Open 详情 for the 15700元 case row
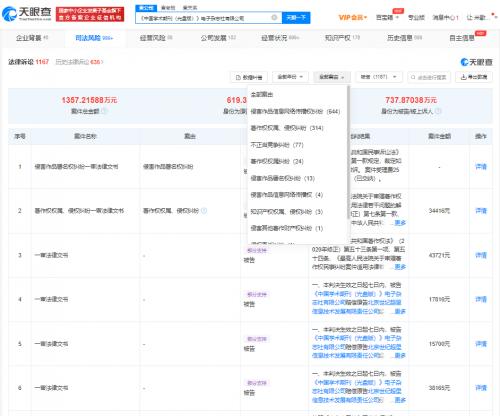Image resolution: width=500 pixels, height=416 pixels. point(481,344)
